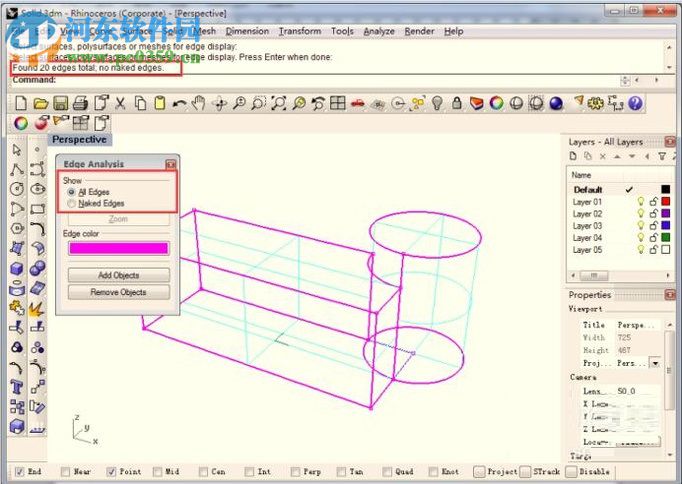Open the Transform menu
The image size is (682, 484).
click(x=300, y=31)
